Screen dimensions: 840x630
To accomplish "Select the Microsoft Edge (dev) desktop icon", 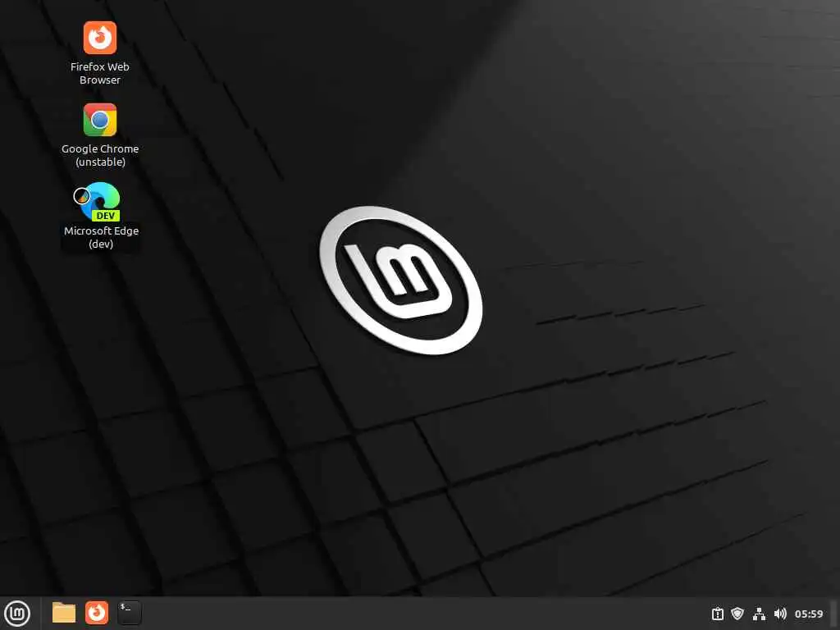I will (x=100, y=202).
